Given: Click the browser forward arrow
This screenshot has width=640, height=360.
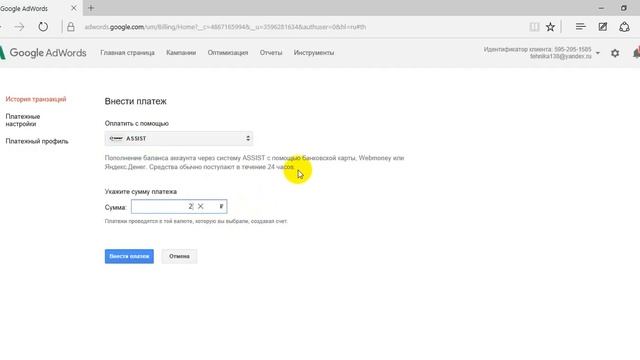Looking at the screenshot, I should [x=19, y=27].
